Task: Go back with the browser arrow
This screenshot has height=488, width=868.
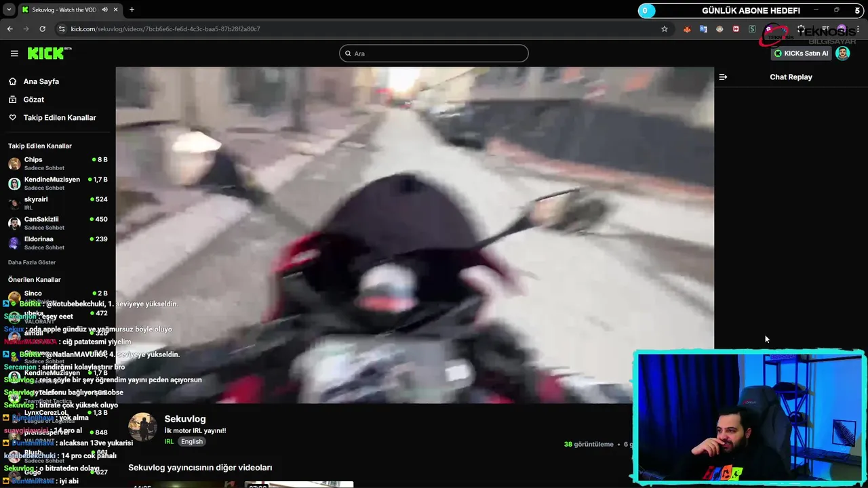Action: 9,29
